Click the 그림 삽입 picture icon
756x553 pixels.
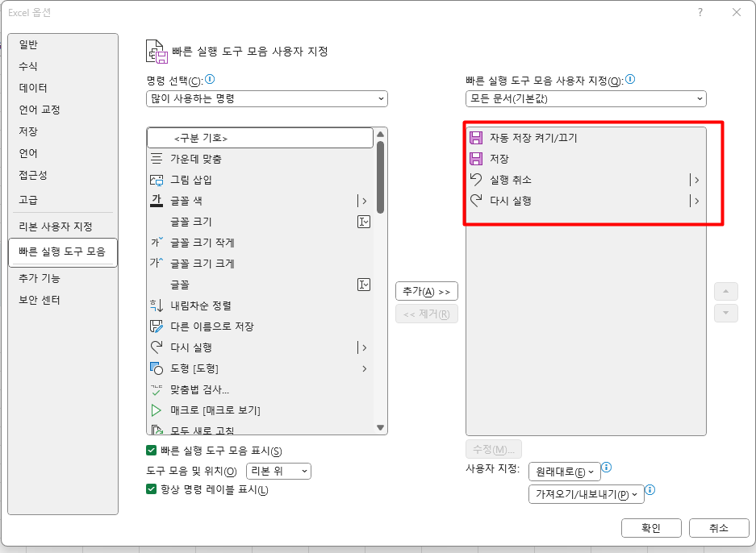157,180
